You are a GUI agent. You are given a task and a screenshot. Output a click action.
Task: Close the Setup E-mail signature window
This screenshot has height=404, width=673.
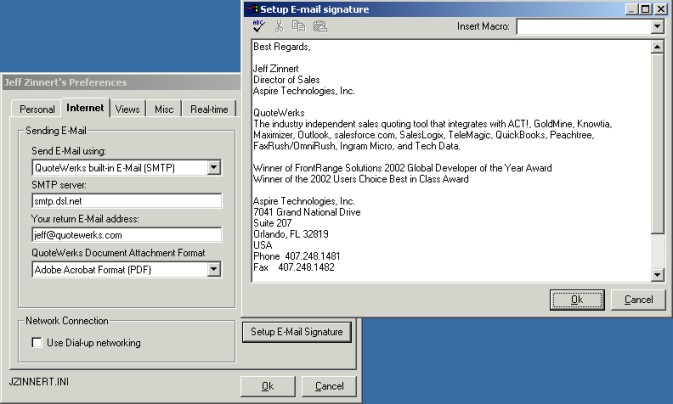[x=659, y=9]
